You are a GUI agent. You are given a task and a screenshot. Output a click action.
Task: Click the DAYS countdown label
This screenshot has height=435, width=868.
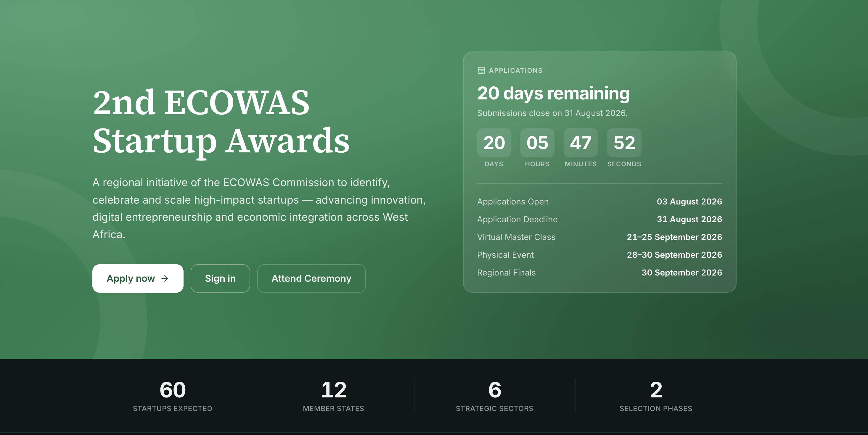tap(494, 164)
